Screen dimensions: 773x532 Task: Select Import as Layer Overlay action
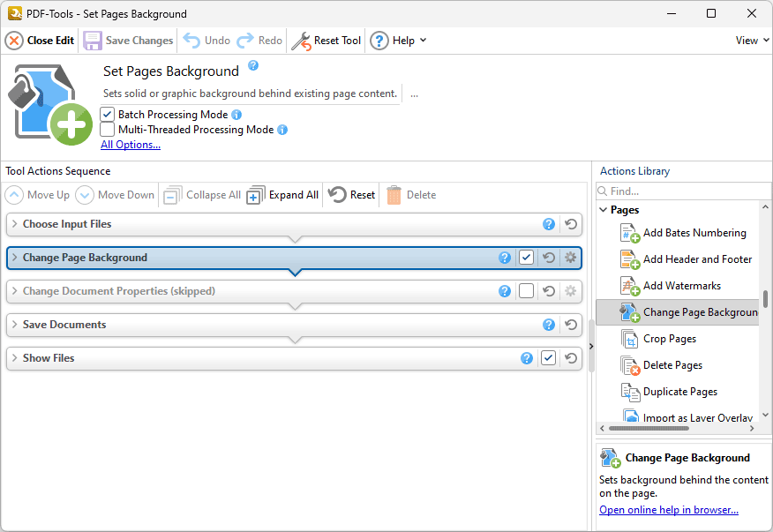687,416
